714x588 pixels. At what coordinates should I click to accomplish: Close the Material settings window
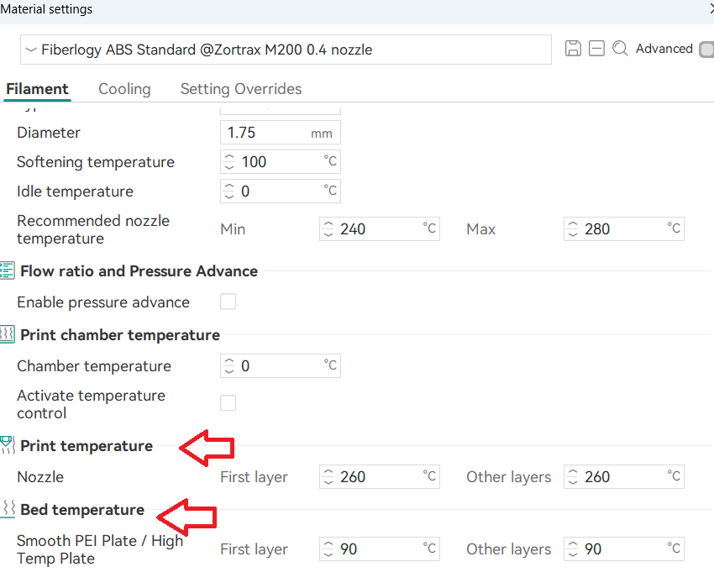(x=710, y=9)
